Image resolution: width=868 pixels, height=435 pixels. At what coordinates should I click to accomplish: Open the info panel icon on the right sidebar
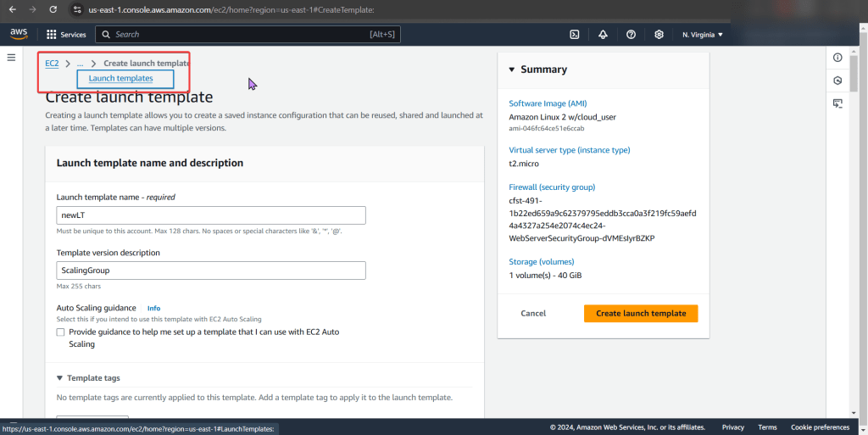(837, 58)
